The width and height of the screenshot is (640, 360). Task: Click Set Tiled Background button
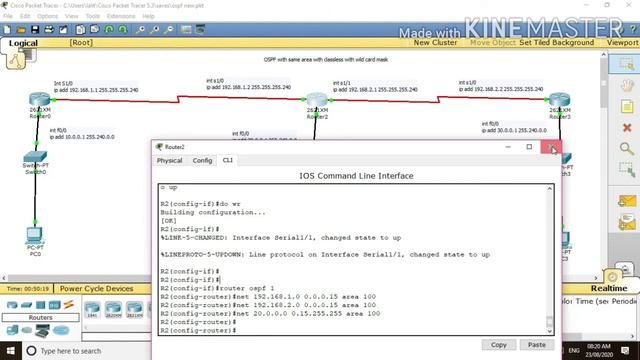coord(556,42)
